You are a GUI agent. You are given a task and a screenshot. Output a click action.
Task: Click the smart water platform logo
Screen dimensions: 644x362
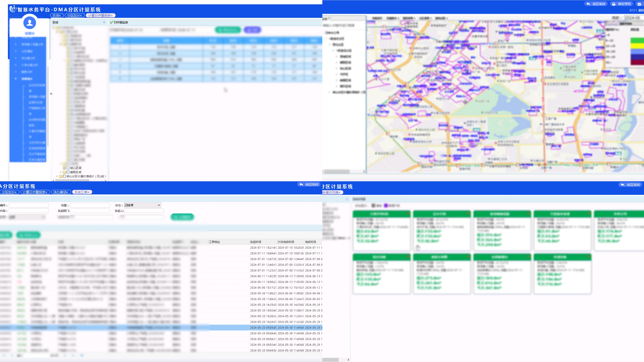coord(13,9)
